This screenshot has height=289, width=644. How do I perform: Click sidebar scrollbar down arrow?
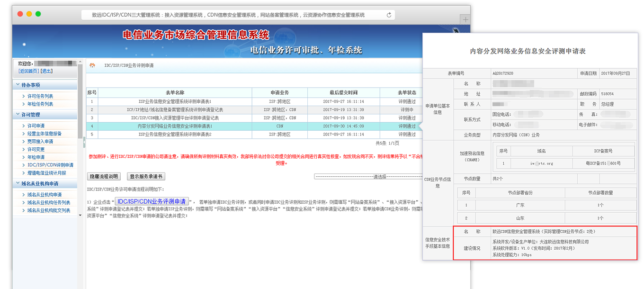[x=80, y=215]
